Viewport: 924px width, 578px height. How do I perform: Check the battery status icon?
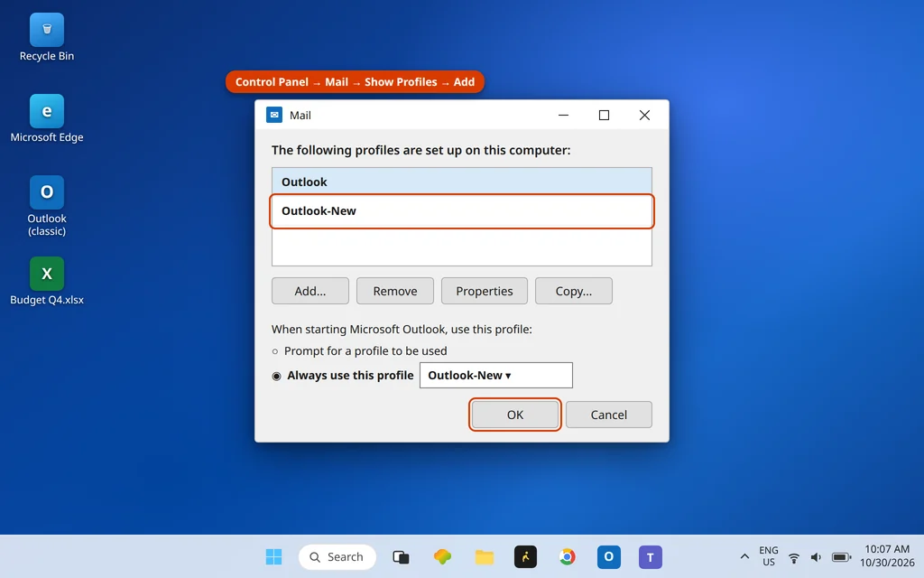pyautogui.click(x=842, y=557)
